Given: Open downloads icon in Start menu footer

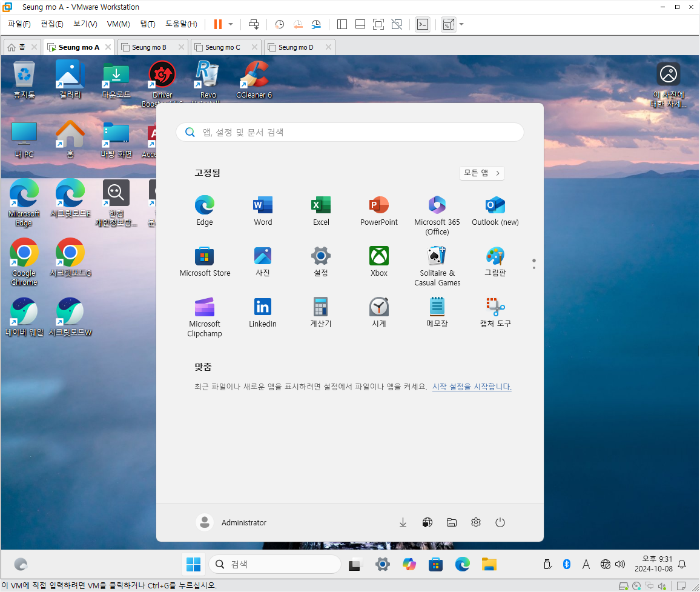Looking at the screenshot, I should 403,522.
